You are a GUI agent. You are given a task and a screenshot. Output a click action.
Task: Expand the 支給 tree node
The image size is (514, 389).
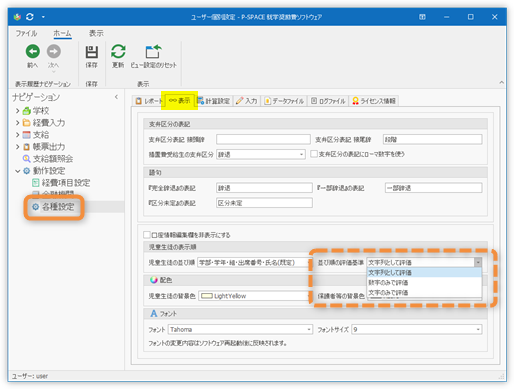(18, 135)
